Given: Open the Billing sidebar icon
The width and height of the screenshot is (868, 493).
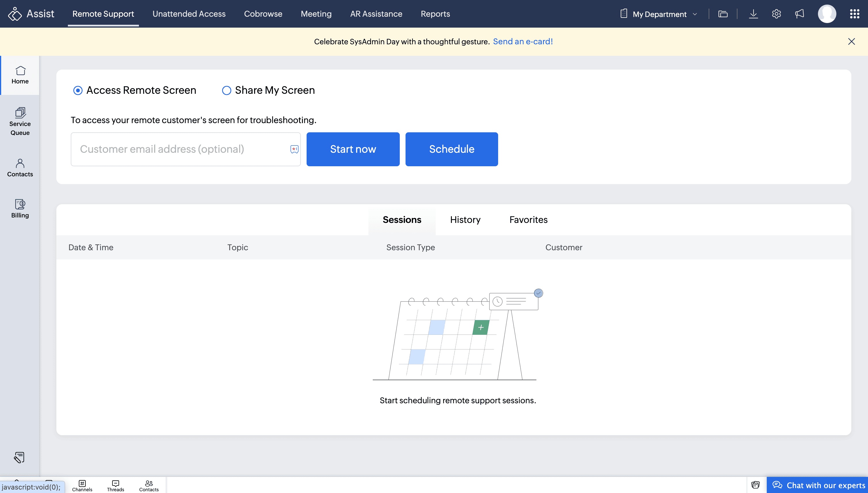Looking at the screenshot, I should pos(20,208).
